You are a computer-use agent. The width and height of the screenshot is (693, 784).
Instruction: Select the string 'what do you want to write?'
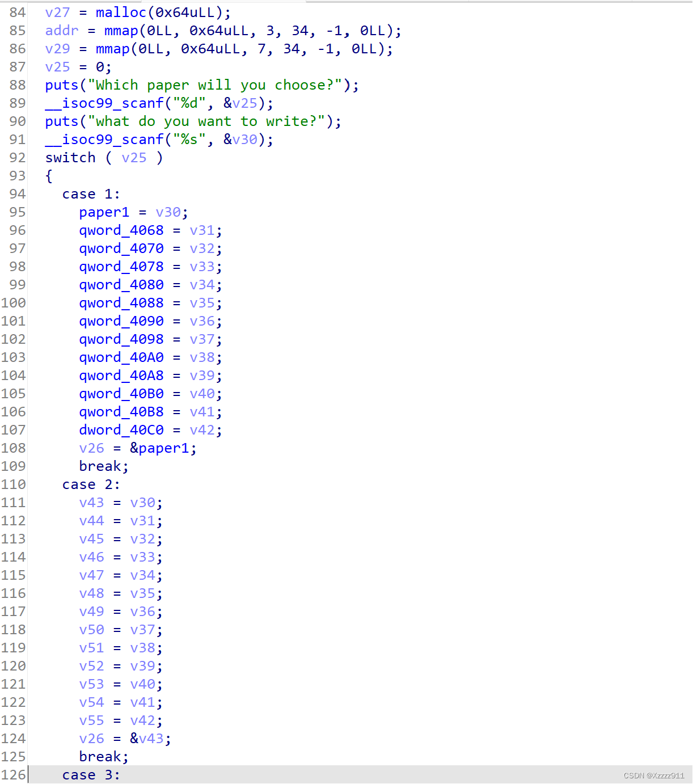(x=207, y=121)
